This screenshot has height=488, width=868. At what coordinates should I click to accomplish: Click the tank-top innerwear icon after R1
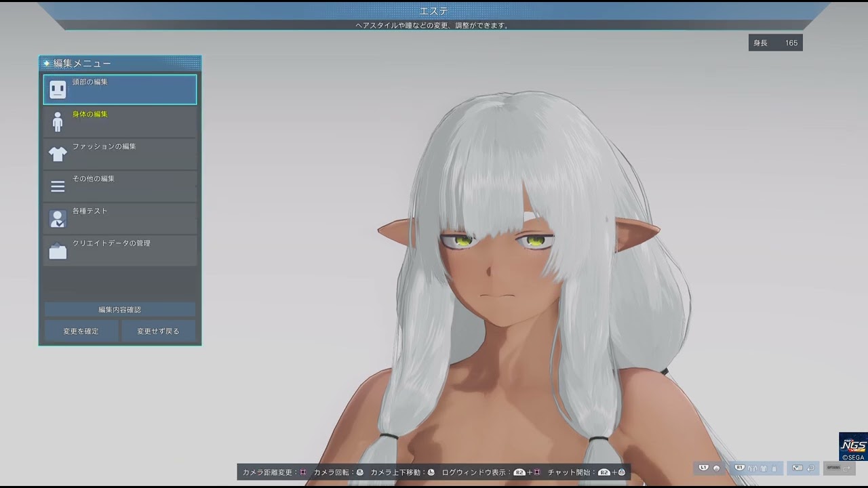coord(774,468)
